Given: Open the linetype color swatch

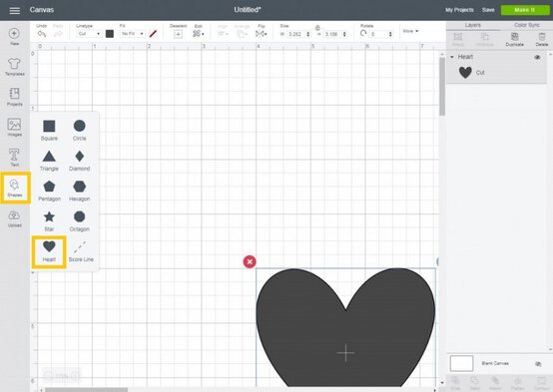Looking at the screenshot, I should click(x=110, y=34).
